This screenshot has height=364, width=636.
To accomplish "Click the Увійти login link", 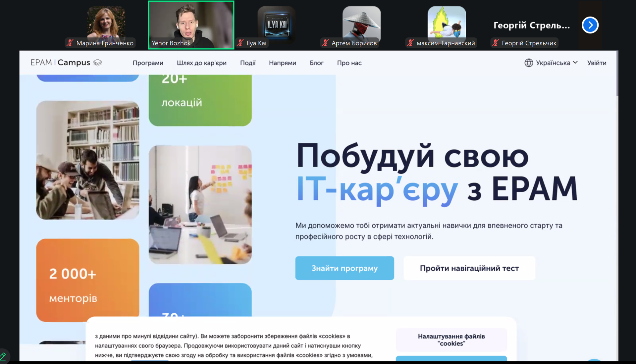I will tap(597, 63).
